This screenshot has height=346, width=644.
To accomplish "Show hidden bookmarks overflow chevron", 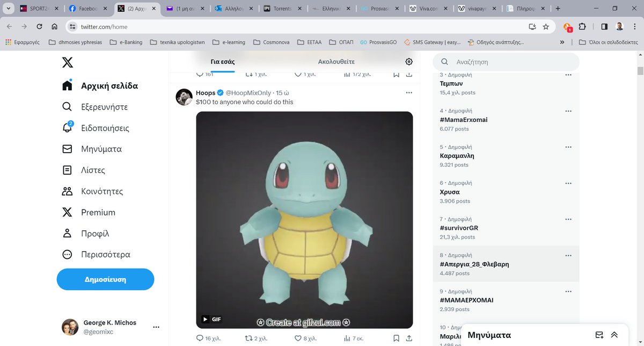I will tap(562, 42).
